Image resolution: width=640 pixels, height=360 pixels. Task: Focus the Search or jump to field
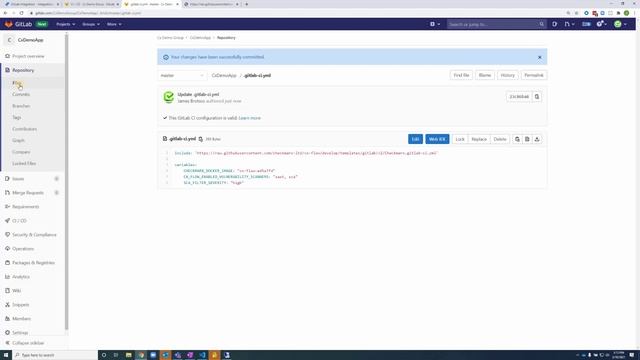click(x=496, y=24)
